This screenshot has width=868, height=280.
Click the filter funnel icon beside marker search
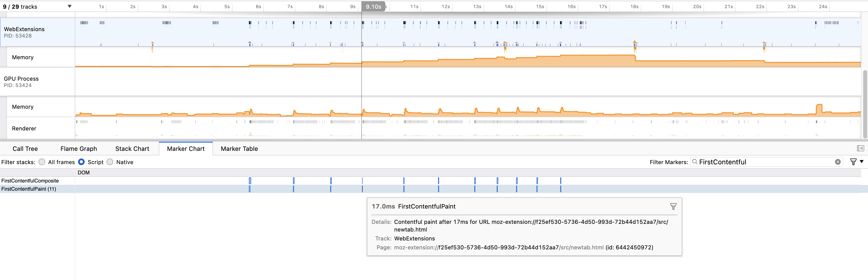tap(853, 162)
